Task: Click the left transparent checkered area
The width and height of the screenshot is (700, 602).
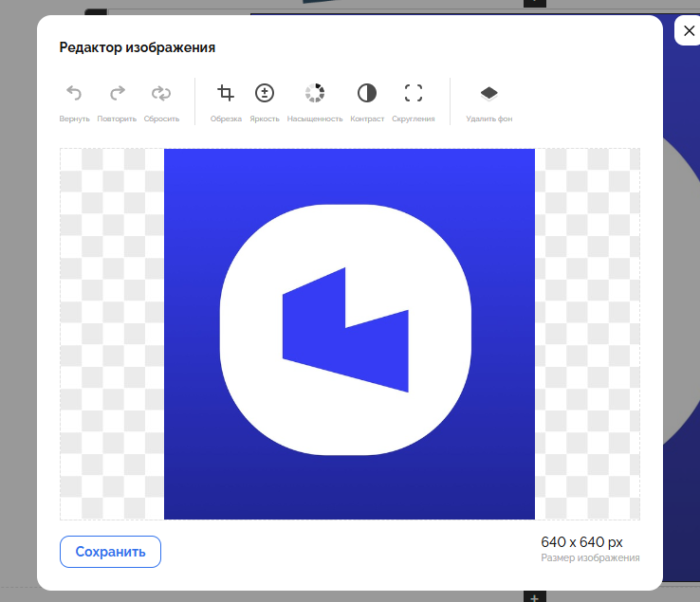Action: (x=112, y=332)
